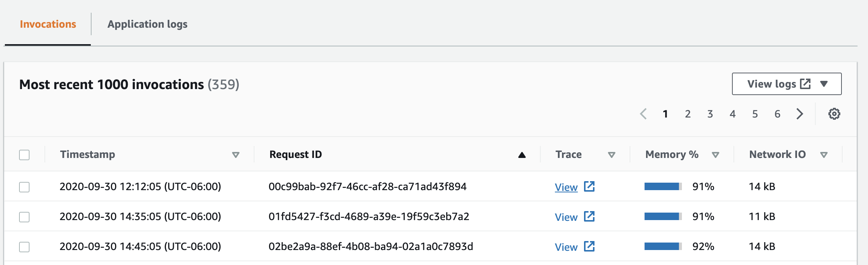
Task: Click View trace link for request 00c99bab
Action: [566, 187]
